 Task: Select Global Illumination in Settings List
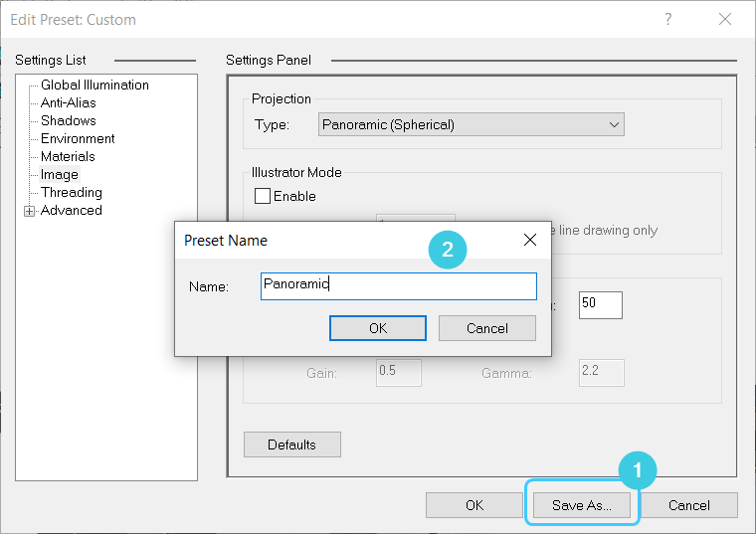[94, 85]
